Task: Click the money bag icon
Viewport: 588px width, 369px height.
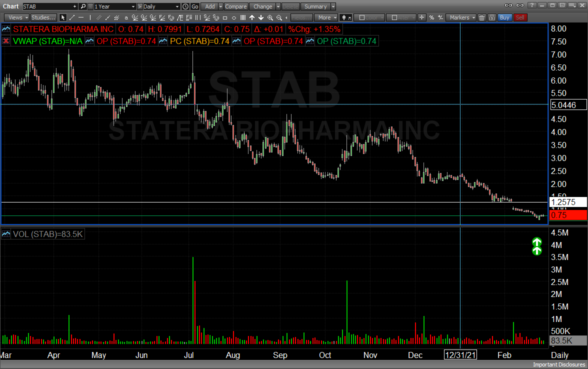Action: pos(492,17)
